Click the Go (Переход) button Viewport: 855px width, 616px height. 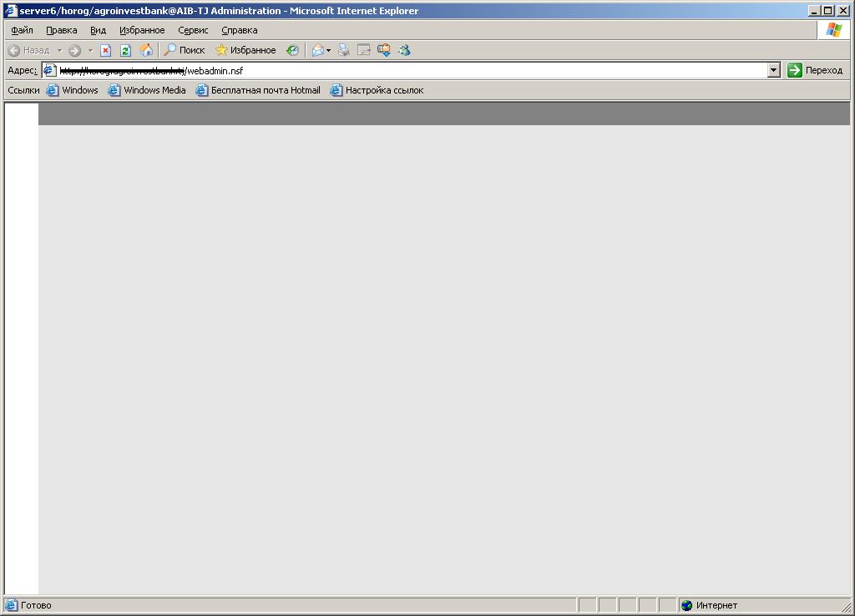tap(815, 70)
